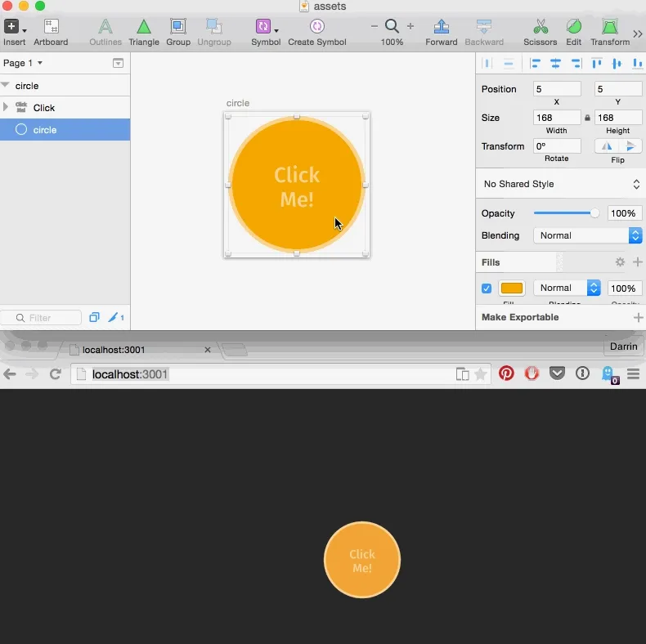Click the Click Me! button in browser
This screenshot has width=646, height=644.
click(x=362, y=561)
